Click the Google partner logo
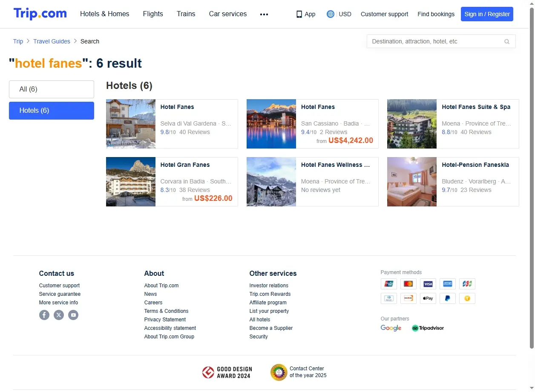The image size is (535, 392). [391, 328]
